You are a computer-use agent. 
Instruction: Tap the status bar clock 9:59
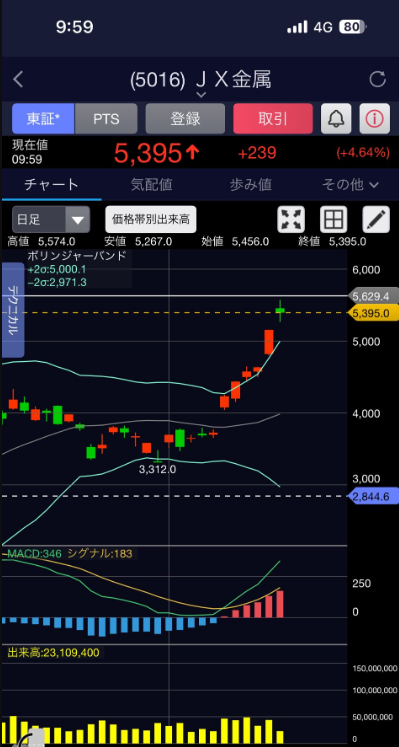pyautogui.click(x=75, y=27)
